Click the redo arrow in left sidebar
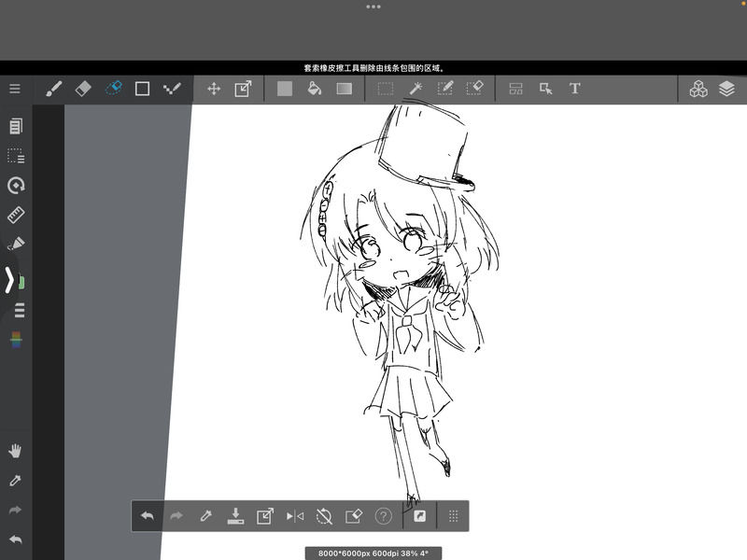This screenshot has width=747, height=560. pos(15,510)
